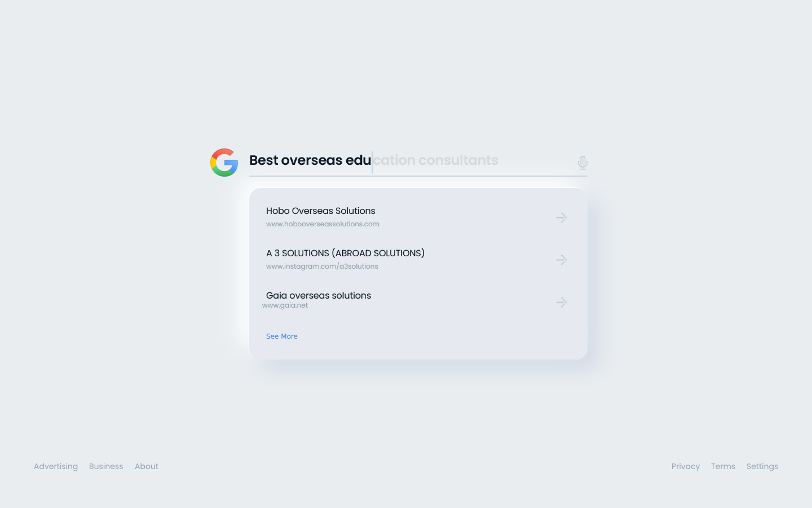This screenshot has width=812, height=508.
Task: Open the instagram.com/a3solutions URL
Action: (322, 266)
